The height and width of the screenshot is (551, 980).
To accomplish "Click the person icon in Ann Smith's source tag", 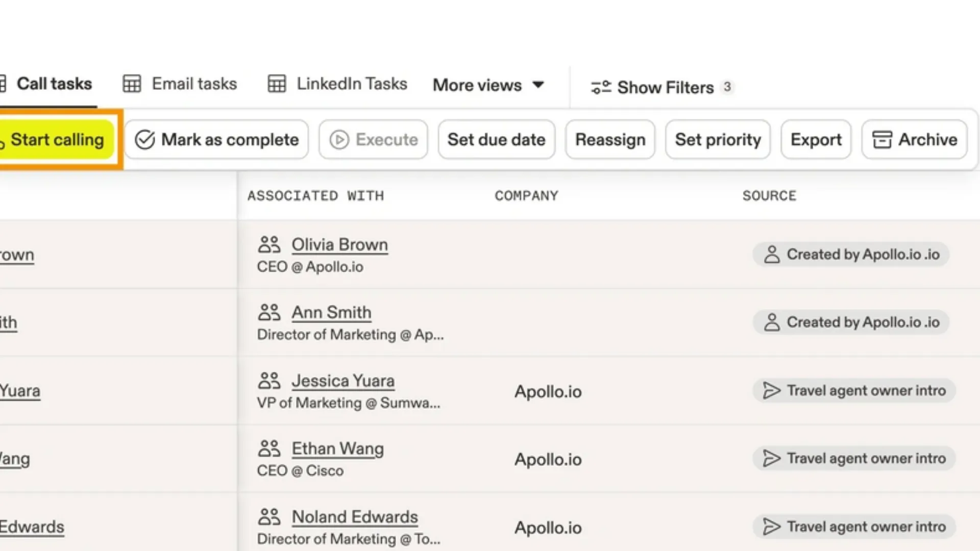I will click(772, 322).
